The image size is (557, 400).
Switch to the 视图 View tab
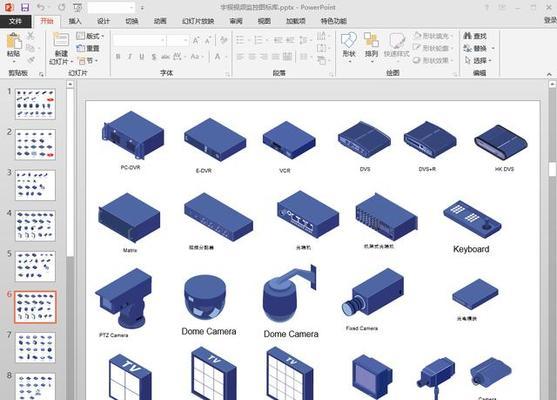[264, 21]
